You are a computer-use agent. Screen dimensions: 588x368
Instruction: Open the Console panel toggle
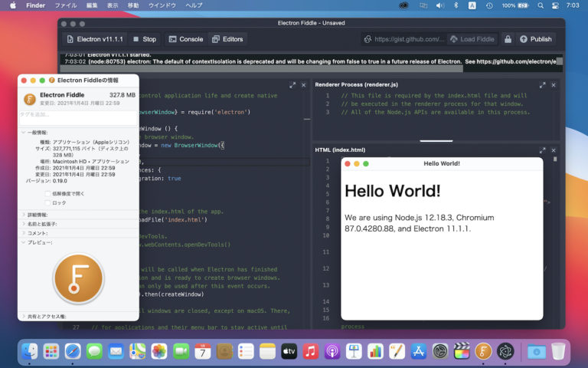185,39
